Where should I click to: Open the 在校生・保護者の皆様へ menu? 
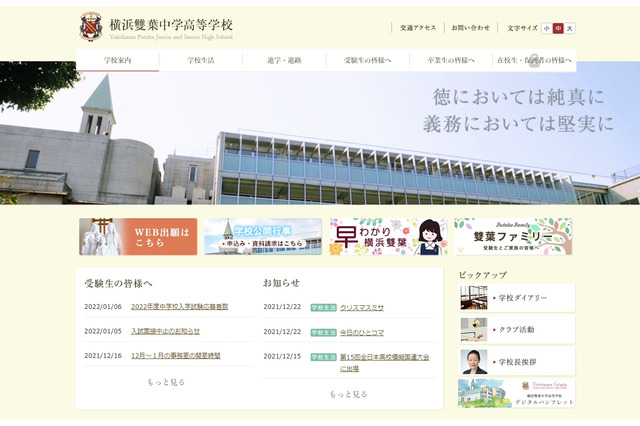(534, 60)
